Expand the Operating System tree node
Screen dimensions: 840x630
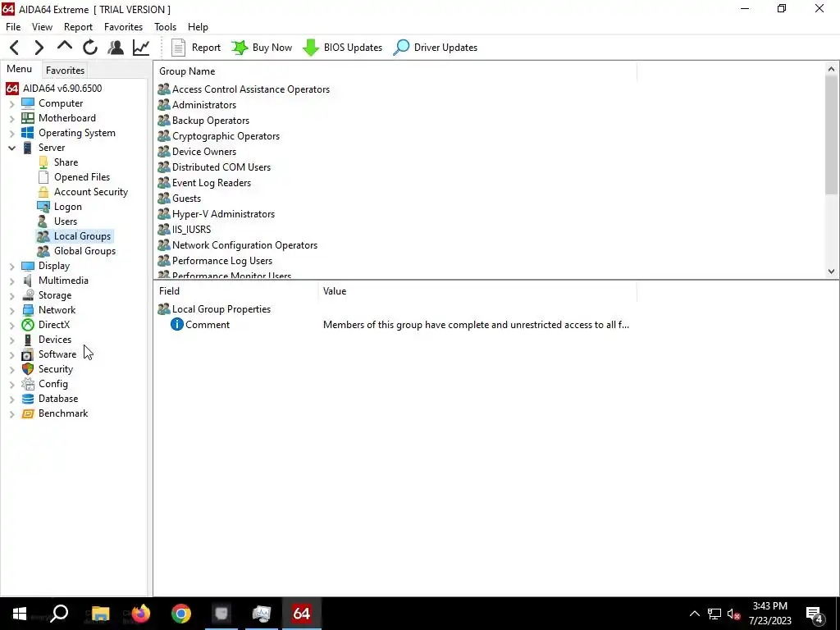pyautogui.click(x=11, y=133)
